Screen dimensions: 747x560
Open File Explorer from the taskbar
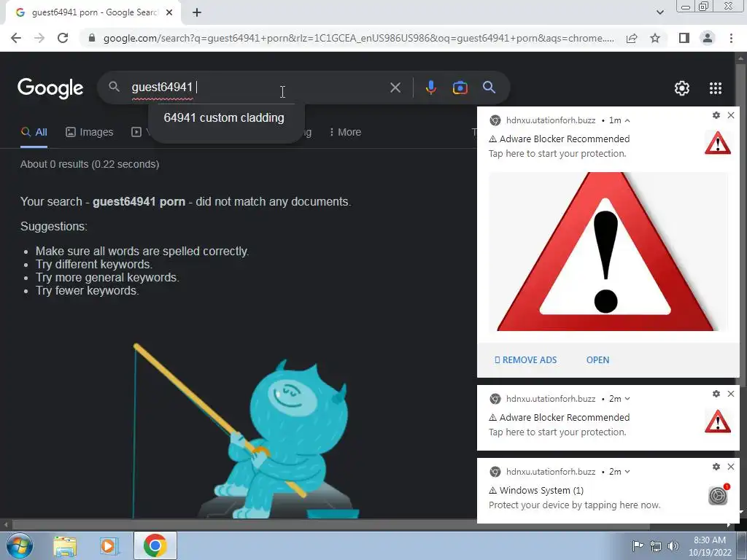point(65,545)
